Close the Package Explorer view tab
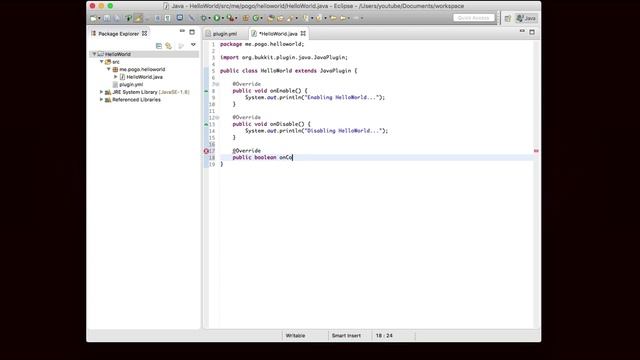The image size is (640, 360). coord(144,33)
